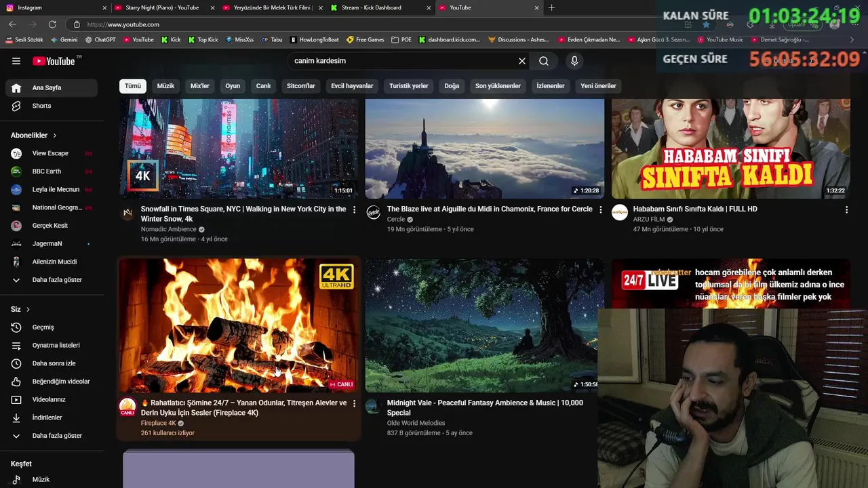Open the ChatGPT bookmark
This screenshot has height=488, width=868.
click(x=100, y=40)
